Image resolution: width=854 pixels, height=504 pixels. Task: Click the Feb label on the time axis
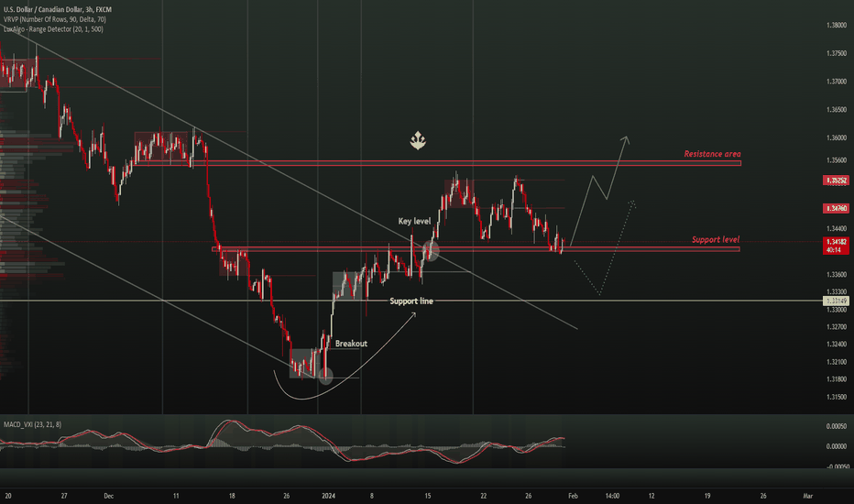(573, 497)
